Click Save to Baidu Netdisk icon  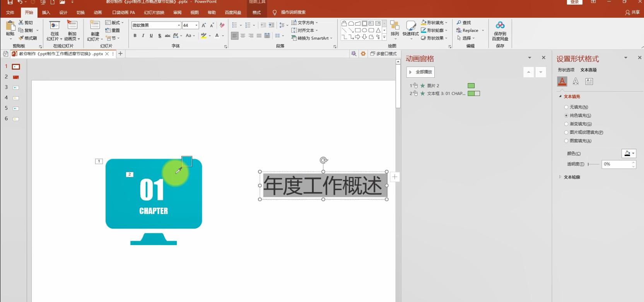500,30
